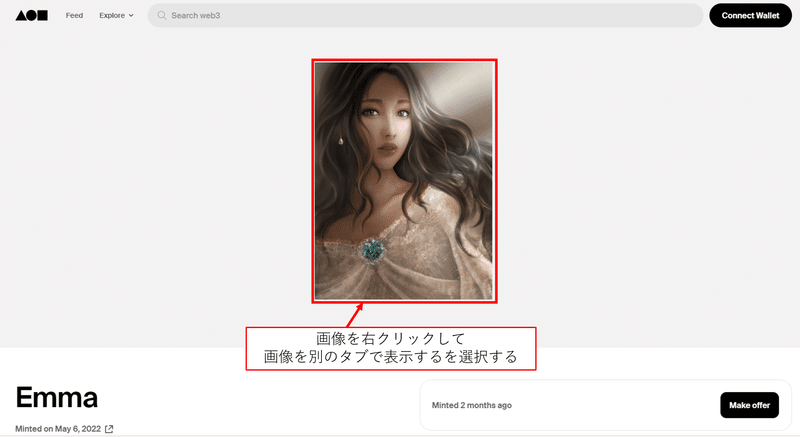Click the Minted 2 months ago text
This screenshot has height=437, width=800.
tap(471, 405)
